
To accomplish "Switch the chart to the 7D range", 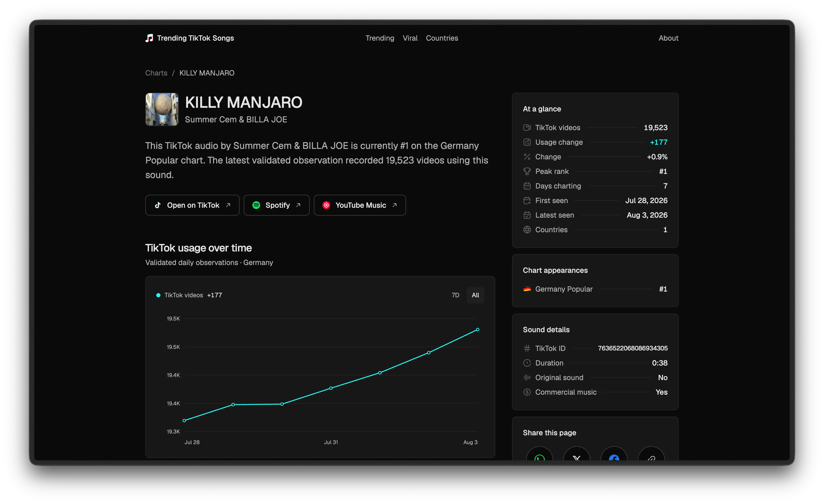I will tap(455, 295).
